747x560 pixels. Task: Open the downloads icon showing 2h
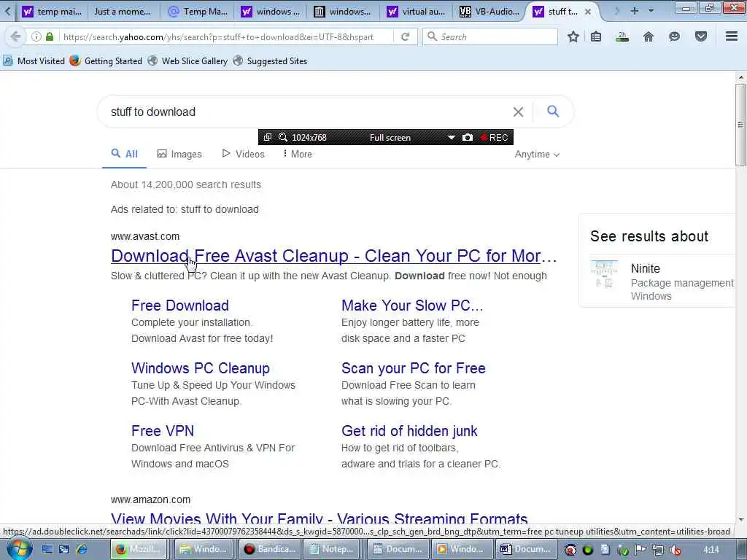coord(622,36)
